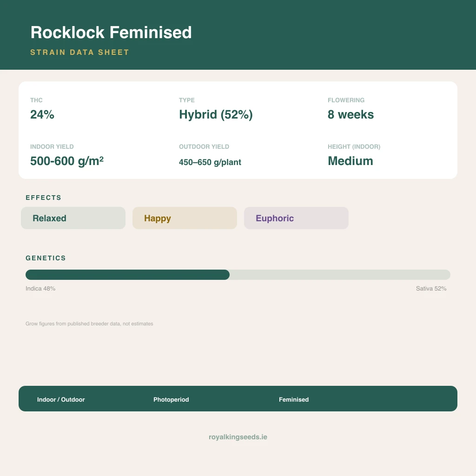Click the breeder data footnote text
476x476 pixels.
(89, 324)
